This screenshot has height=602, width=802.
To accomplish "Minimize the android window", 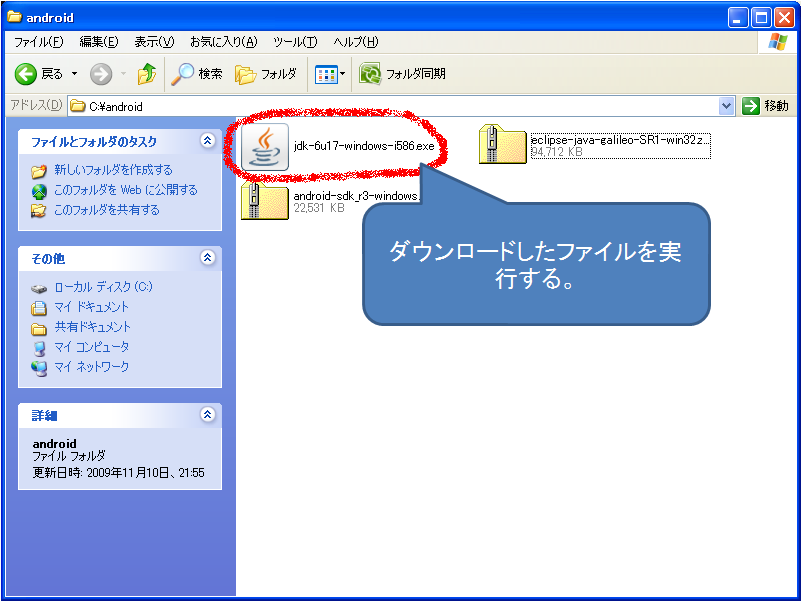I will coord(737,18).
